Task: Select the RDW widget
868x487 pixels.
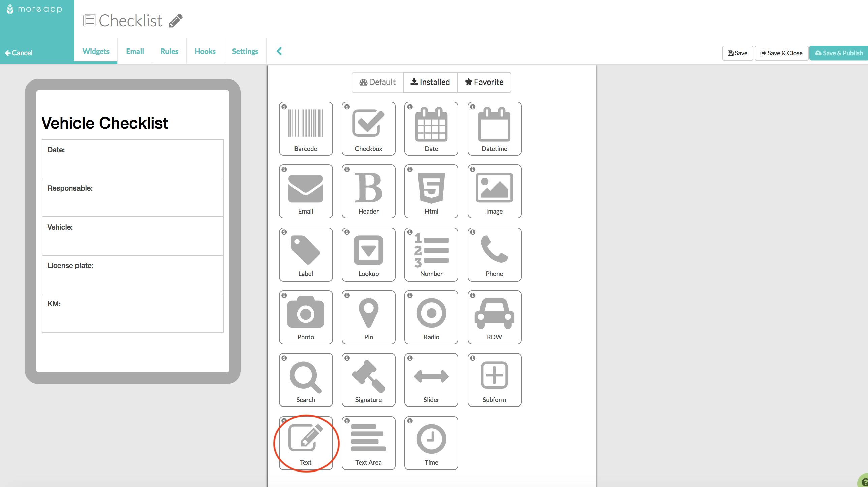Action: [494, 316]
